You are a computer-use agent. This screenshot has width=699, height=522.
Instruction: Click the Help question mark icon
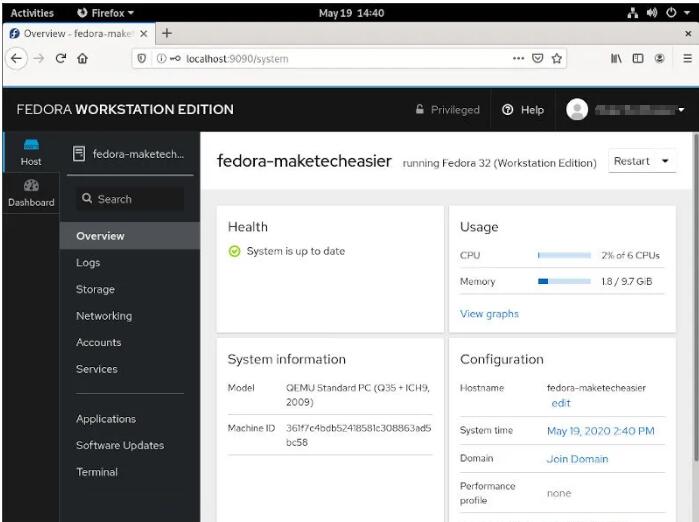[508, 110]
